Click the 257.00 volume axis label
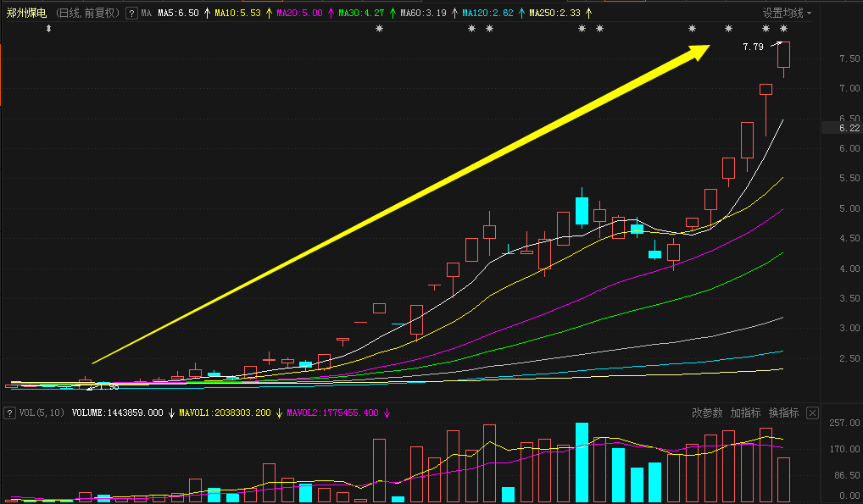The height and width of the screenshot is (504, 863). pyautogui.click(x=845, y=423)
